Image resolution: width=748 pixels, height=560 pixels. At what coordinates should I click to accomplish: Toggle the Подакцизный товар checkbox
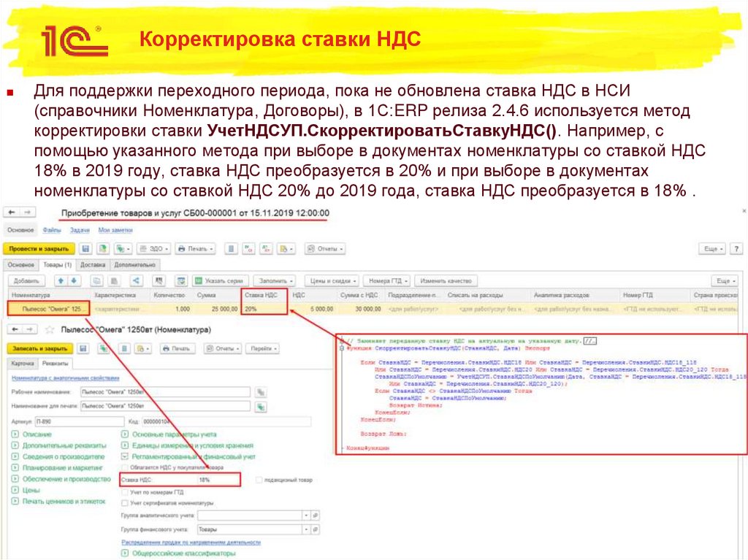click(x=259, y=480)
